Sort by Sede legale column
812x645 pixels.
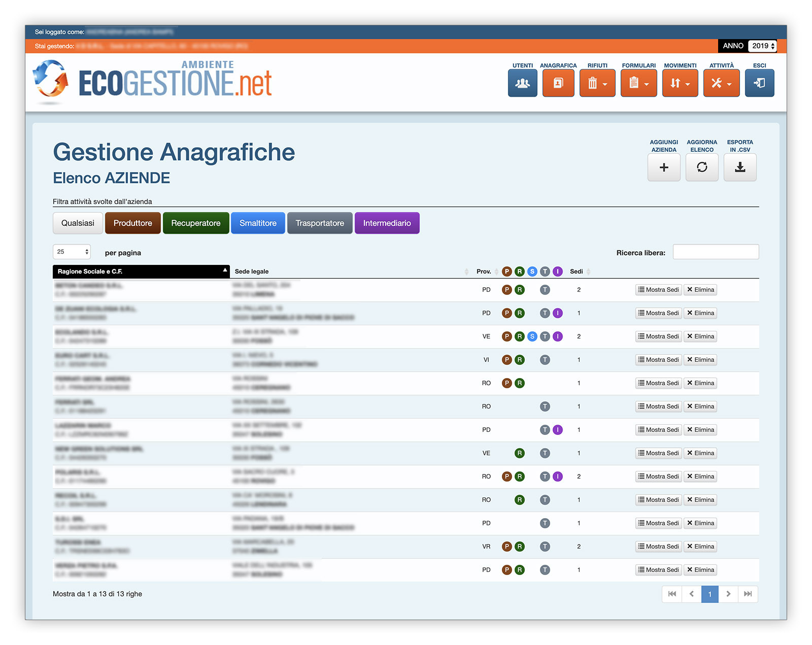click(351, 271)
